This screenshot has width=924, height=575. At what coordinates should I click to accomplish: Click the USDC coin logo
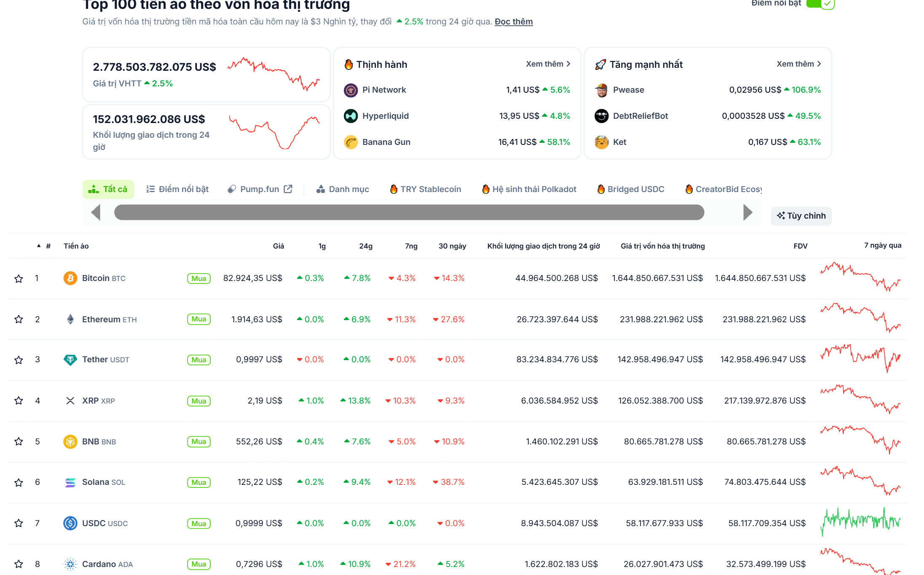click(x=70, y=523)
